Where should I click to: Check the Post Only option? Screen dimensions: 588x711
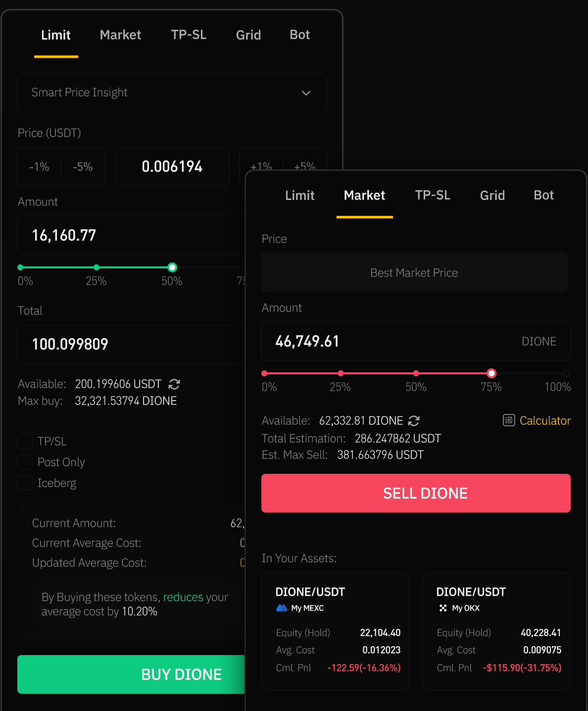tap(25, 461)
